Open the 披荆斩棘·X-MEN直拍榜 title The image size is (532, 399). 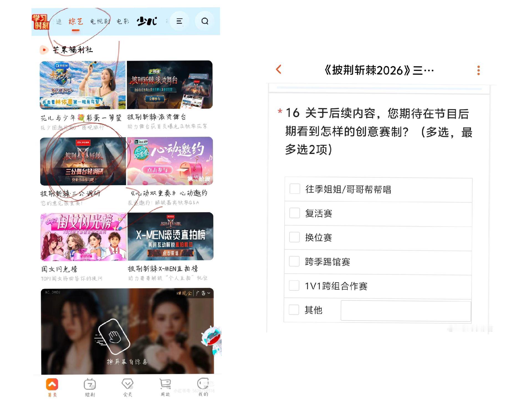[x=163, y=268]
